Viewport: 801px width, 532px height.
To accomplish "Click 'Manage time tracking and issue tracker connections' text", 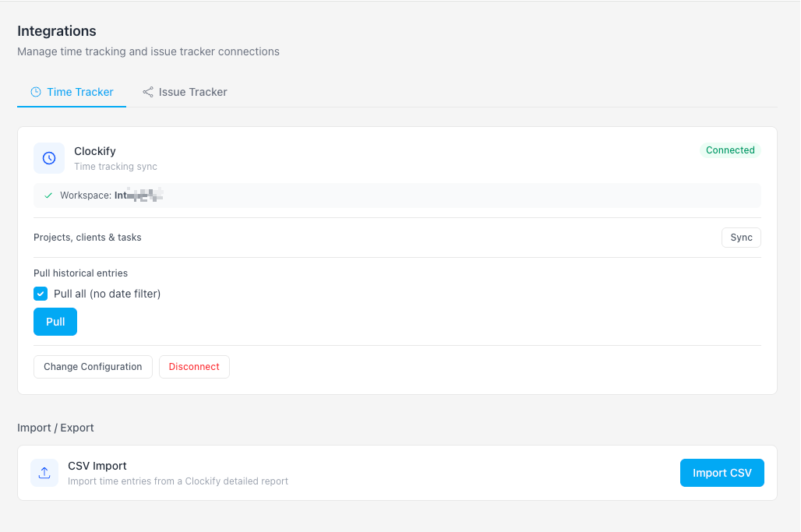I will click(x=148, y=51).
